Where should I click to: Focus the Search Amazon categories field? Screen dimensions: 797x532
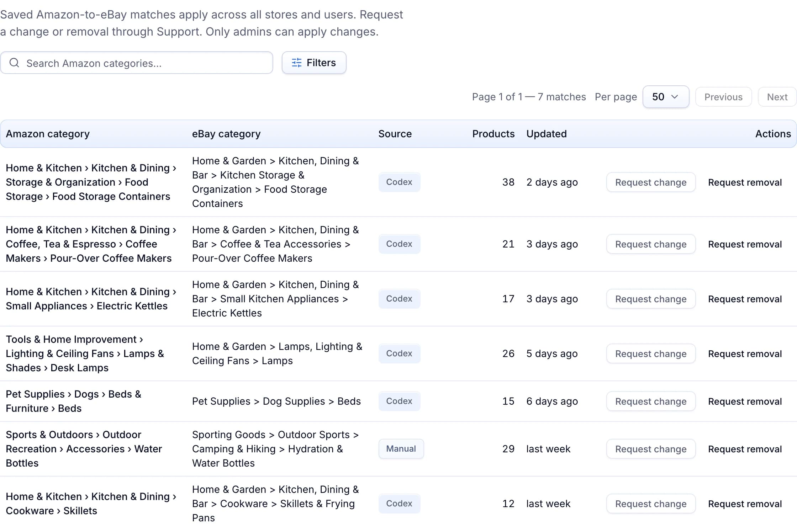coord(137,63)
